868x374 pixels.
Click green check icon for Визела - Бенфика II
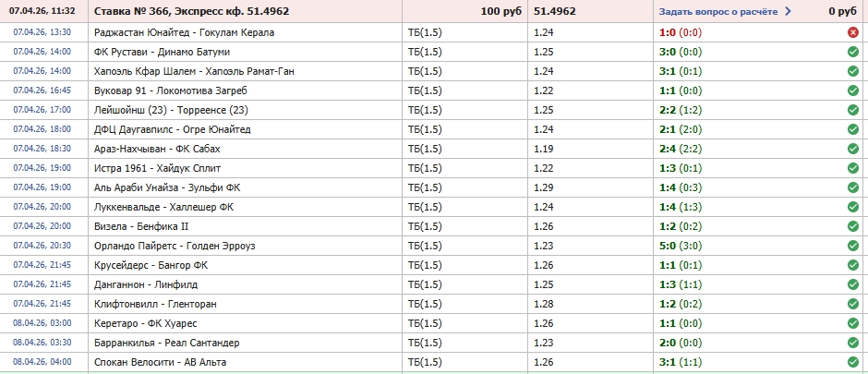[853, 226]
